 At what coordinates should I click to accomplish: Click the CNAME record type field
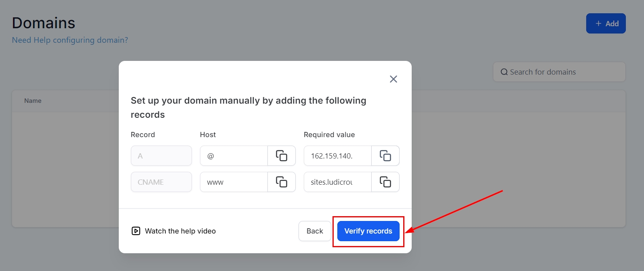click(161, 182)
